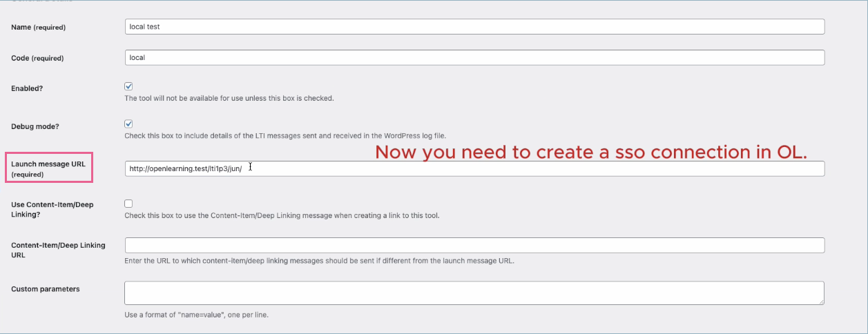
Task: Click the Code field containing 'local'
Action: tap(474, 57)
